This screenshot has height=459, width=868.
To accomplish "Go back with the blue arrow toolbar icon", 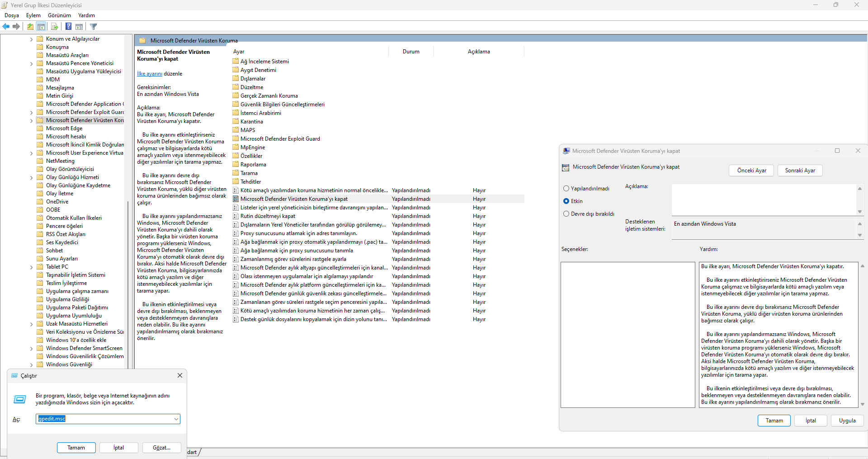I will click(6, 27).
